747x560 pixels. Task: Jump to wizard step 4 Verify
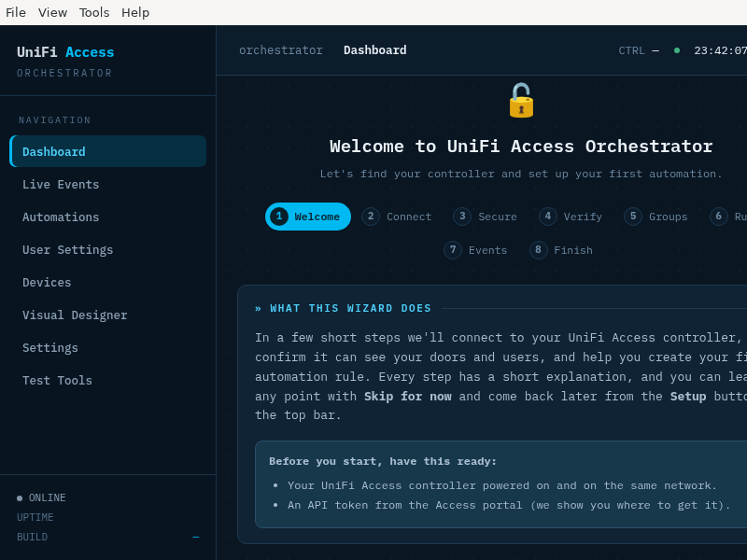coord(571,217)
